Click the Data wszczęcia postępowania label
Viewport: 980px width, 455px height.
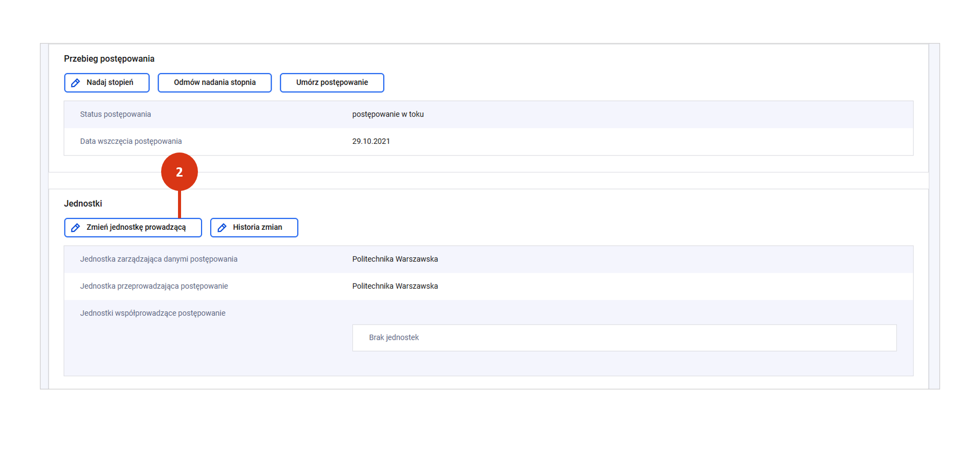130,141
